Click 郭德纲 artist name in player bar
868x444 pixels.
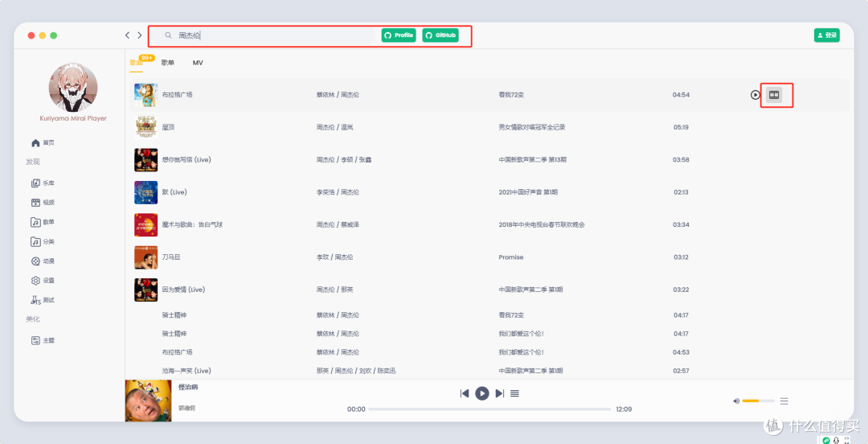[186, 409]
